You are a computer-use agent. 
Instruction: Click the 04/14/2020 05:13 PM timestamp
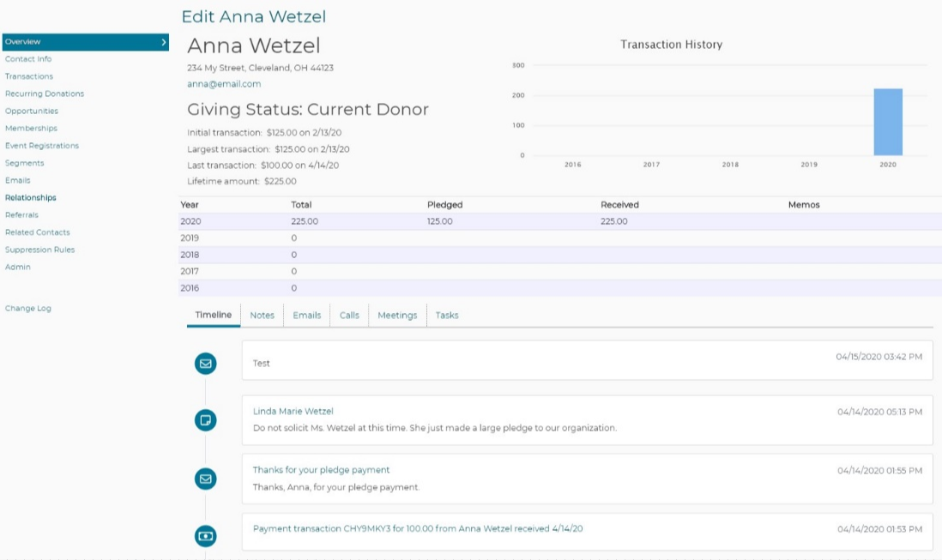[879, 412]
